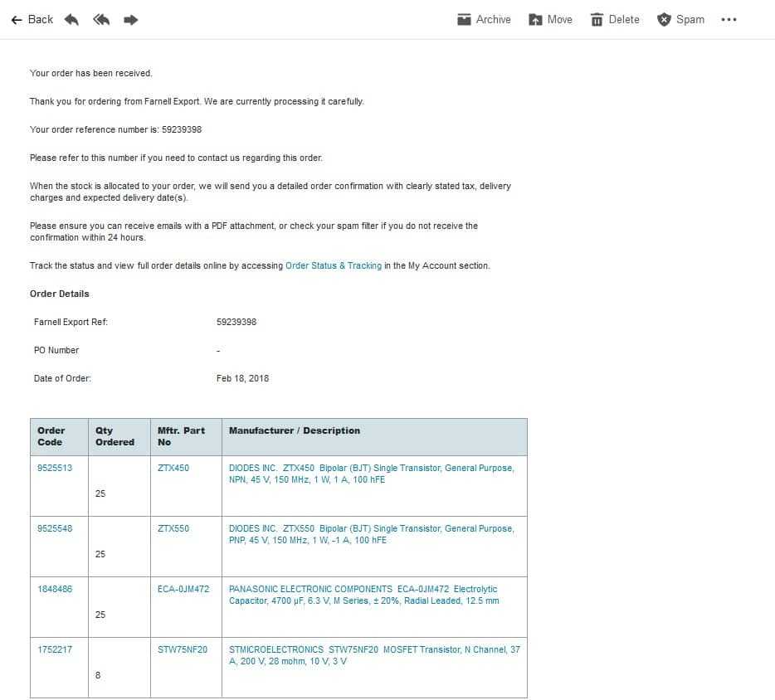Archive this email
The height and width of the screenshot is (700, 775).
(484, 20)
